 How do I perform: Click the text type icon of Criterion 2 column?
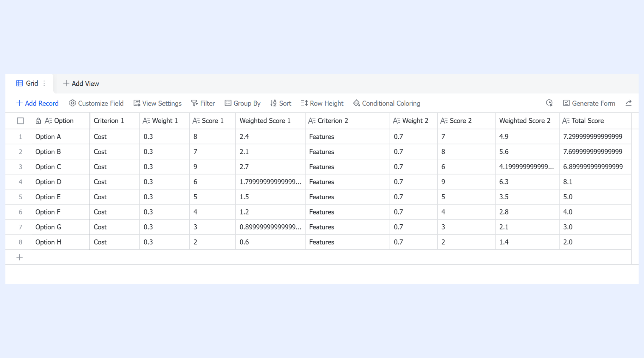tap(312, 121)
